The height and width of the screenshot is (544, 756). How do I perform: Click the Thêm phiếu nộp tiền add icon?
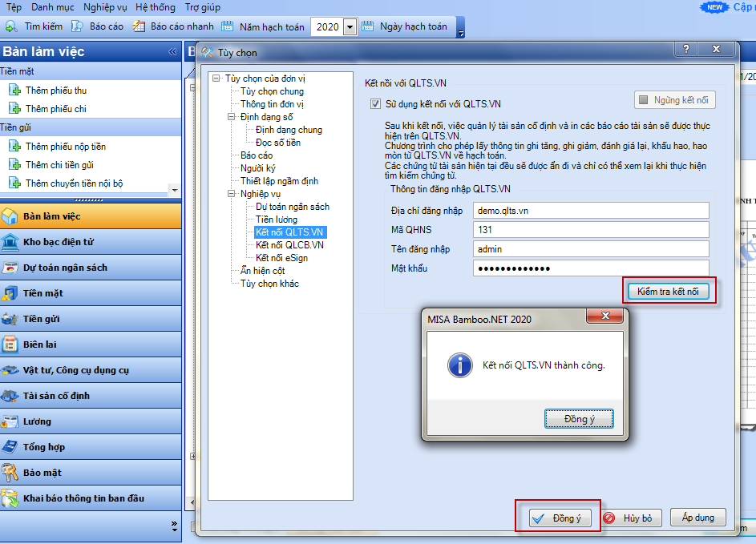point(15,146)
